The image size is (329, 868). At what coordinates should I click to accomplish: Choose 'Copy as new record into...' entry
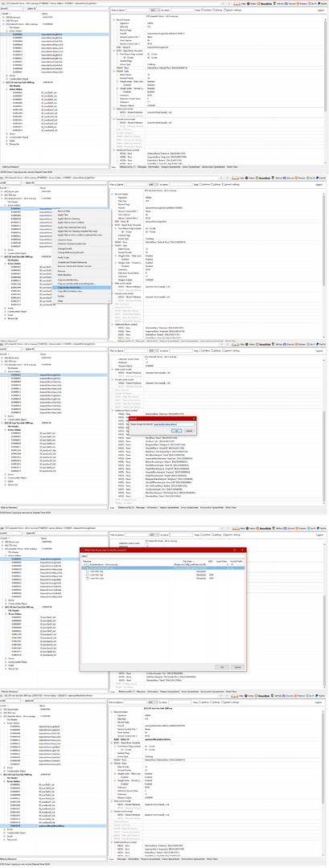(x=81, y=287)
